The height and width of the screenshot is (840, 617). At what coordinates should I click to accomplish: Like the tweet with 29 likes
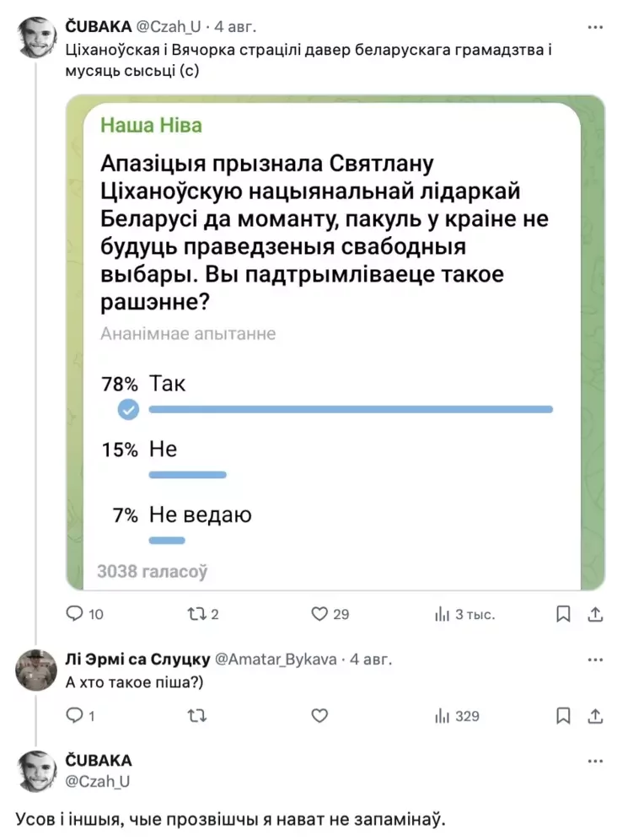pyautogui.click(x=330, y=614)
